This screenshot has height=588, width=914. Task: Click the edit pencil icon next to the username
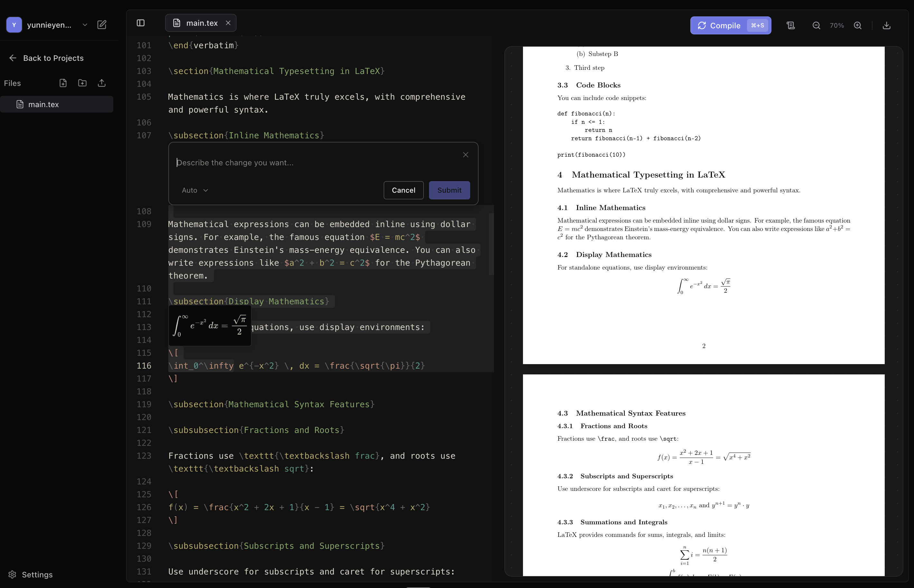click(x=102, y=24)
